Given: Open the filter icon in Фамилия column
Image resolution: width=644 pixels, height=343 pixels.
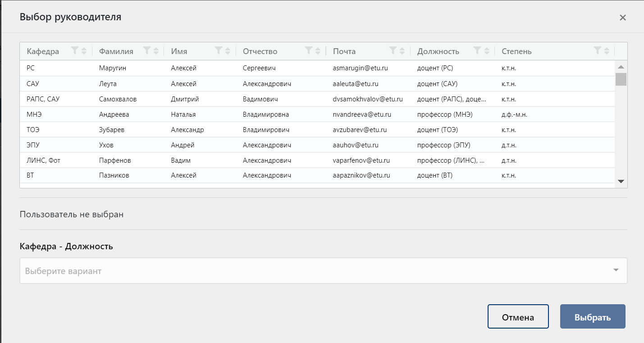Looking at the screenshot, I should tap(147, 50).
